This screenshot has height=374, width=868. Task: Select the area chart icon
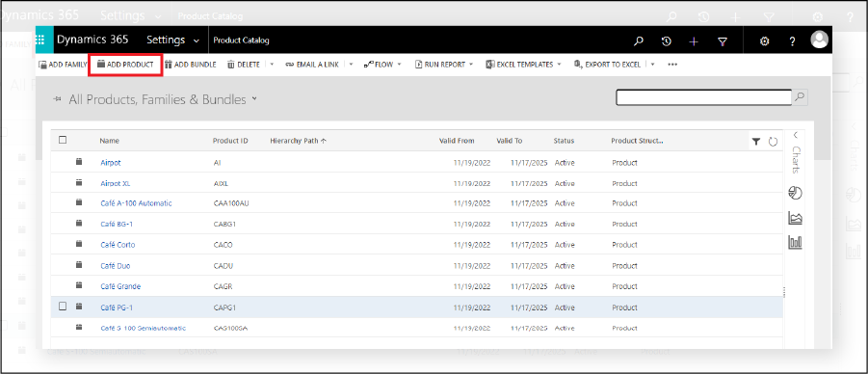795,218
